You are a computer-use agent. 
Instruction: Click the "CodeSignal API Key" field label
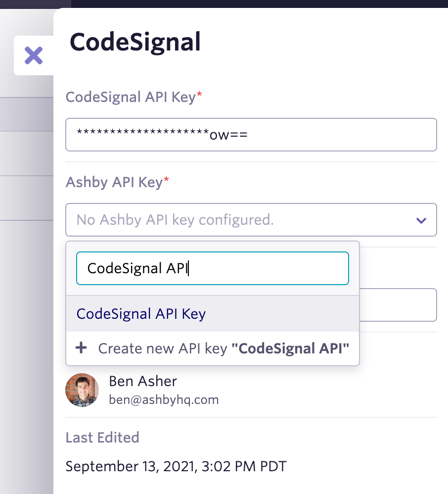131,97
